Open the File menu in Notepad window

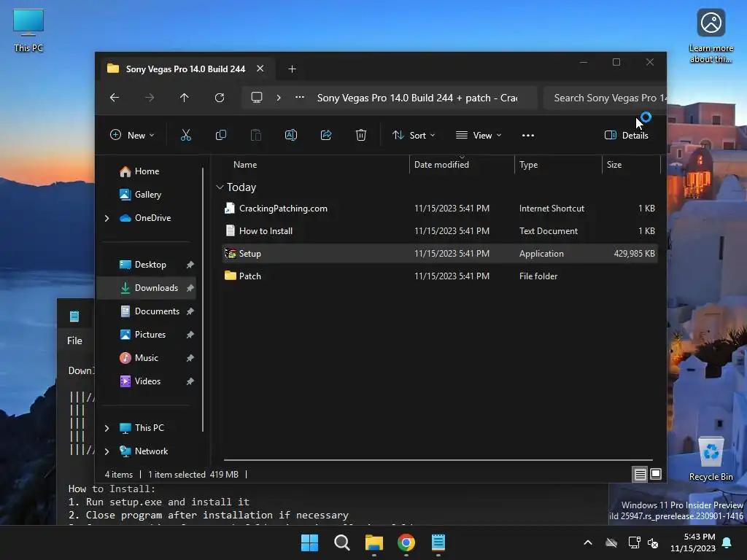[x=74, y=341]
